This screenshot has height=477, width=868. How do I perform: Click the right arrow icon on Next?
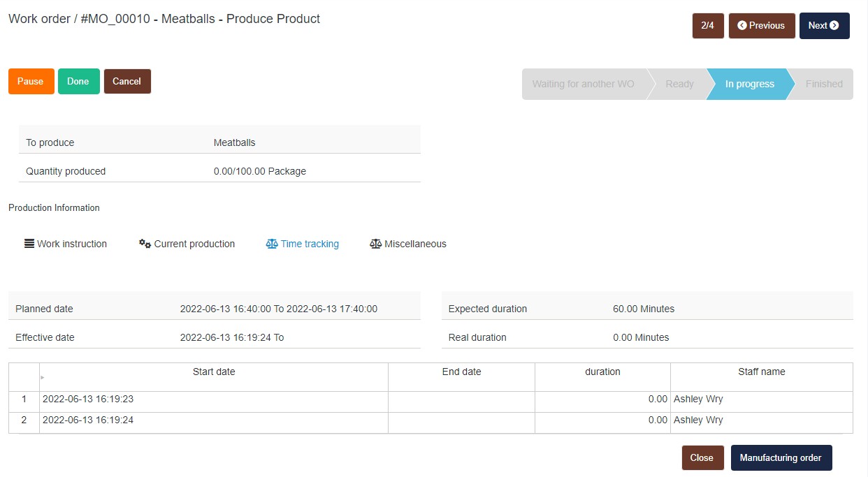[x=834, y=26]
